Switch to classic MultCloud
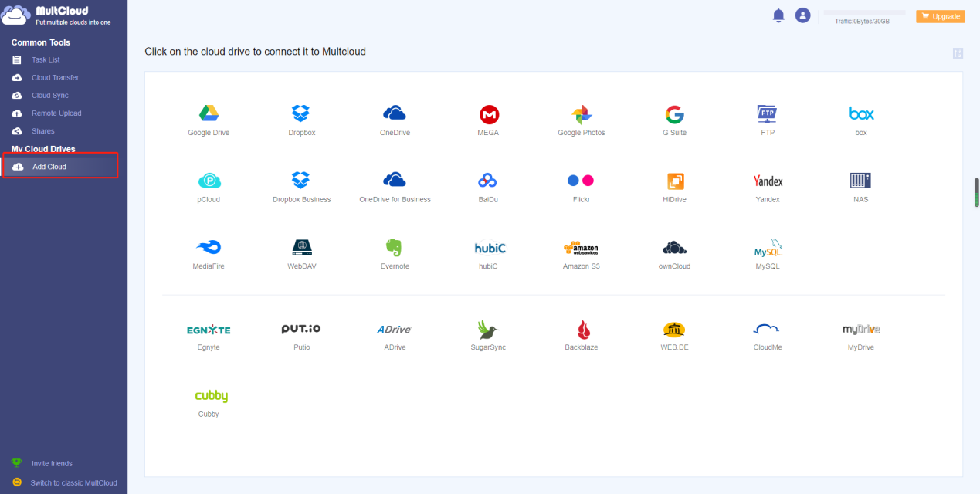This screenshot has height=494, width=980. [73, 483]
